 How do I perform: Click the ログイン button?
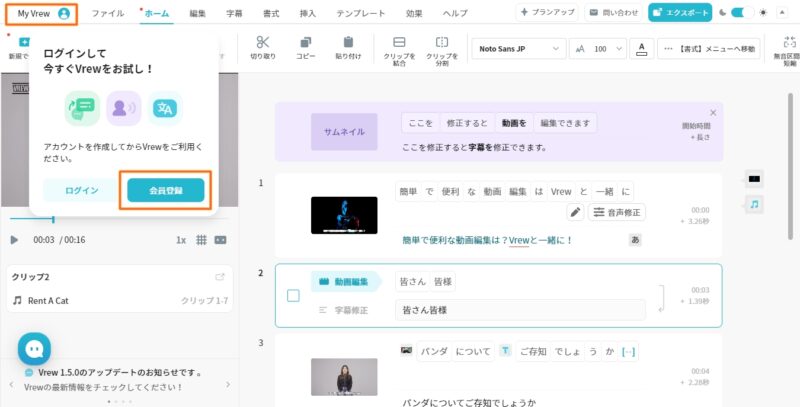coord(82,190)
